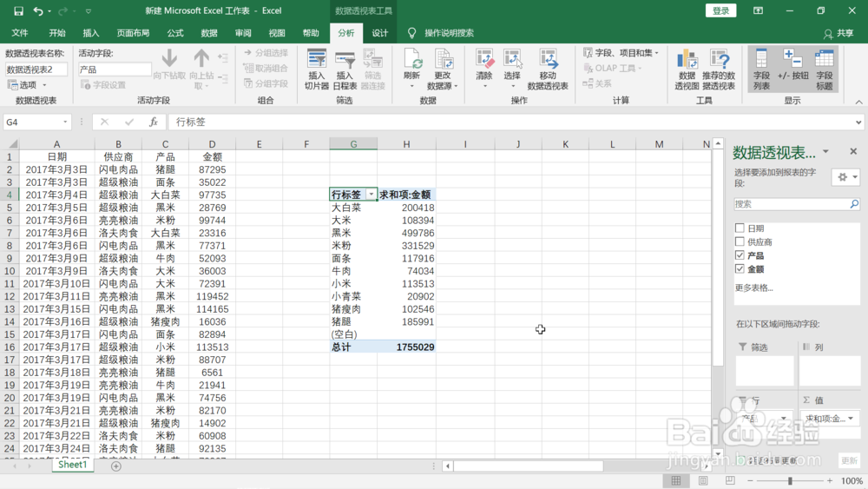Open the 文件 menu tab
868x489 pixels.
click(x=20, y=33)
